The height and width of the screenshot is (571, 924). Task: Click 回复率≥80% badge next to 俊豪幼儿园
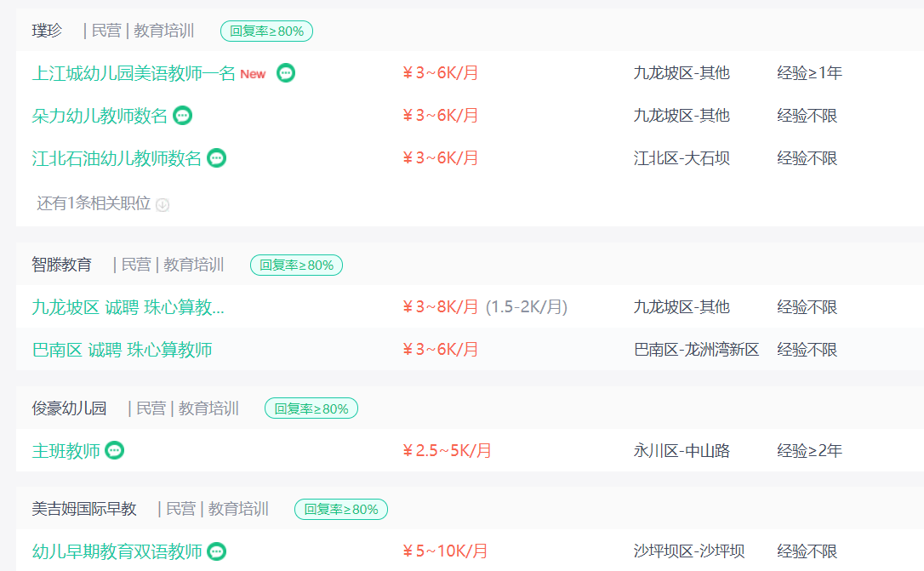311,408
